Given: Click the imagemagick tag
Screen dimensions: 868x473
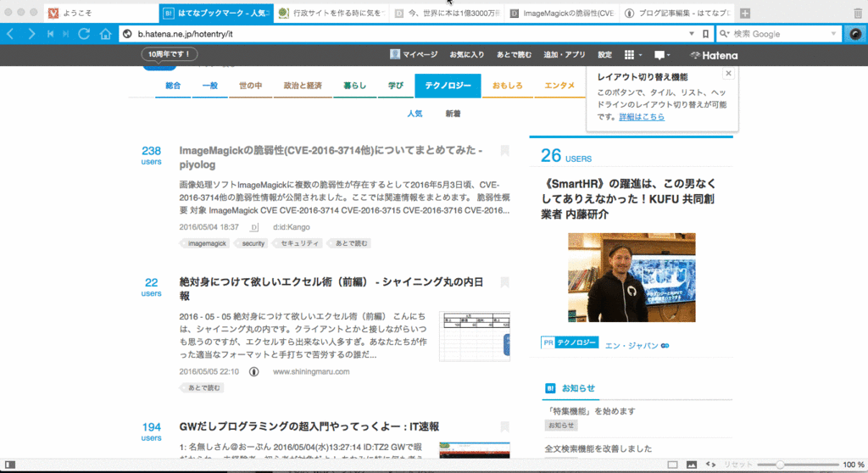Looking at the screenshot, I should click(205, 243).
